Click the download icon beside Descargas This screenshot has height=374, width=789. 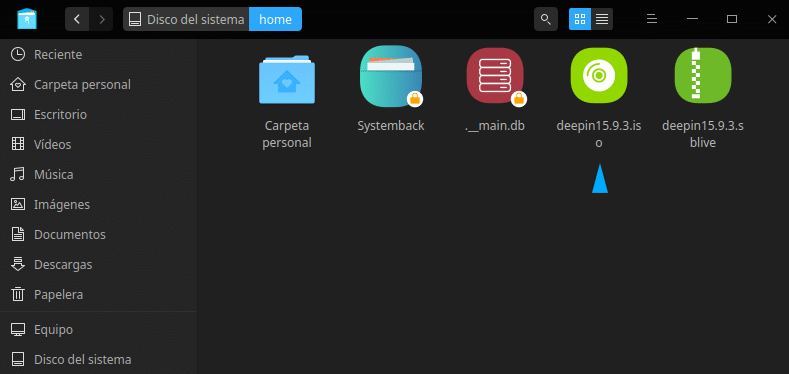pyautogui.click(x=18, y=264)
